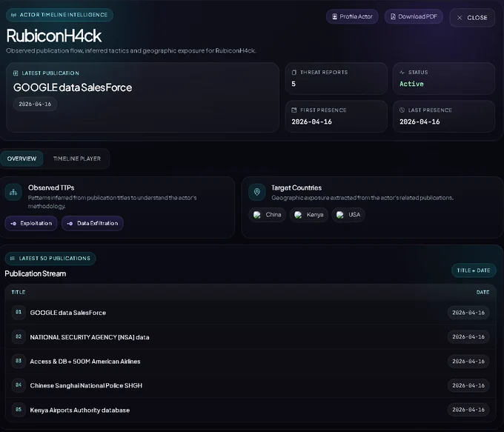Screen dimensions: 504x432
Task: Click the Latest 50 Publications list icon
Action: click(x=13, y=259)
